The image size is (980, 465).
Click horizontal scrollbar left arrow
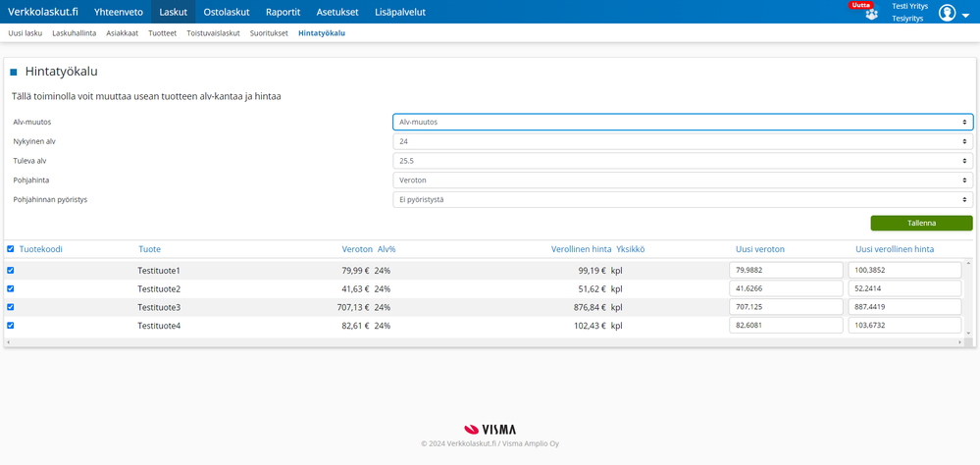(8, 342)
